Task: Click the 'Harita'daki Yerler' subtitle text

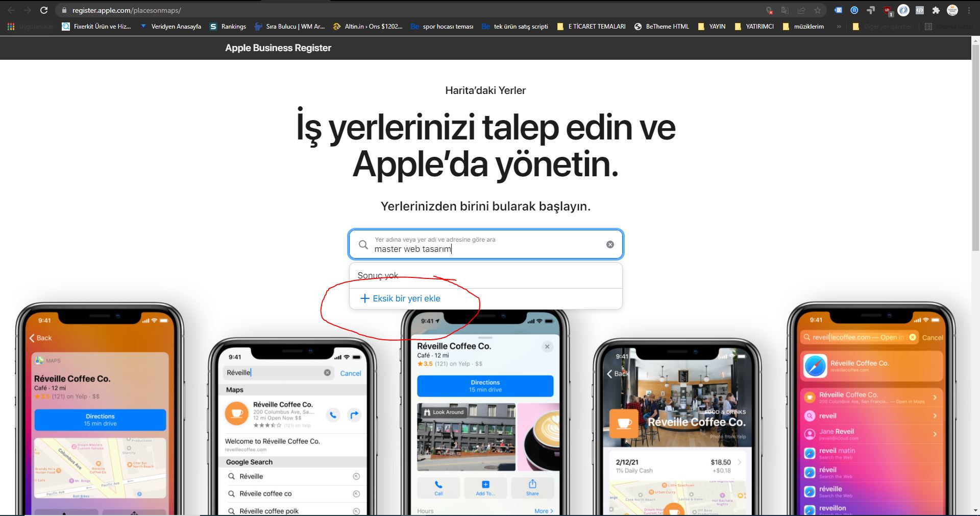Action: coord(485,90)
